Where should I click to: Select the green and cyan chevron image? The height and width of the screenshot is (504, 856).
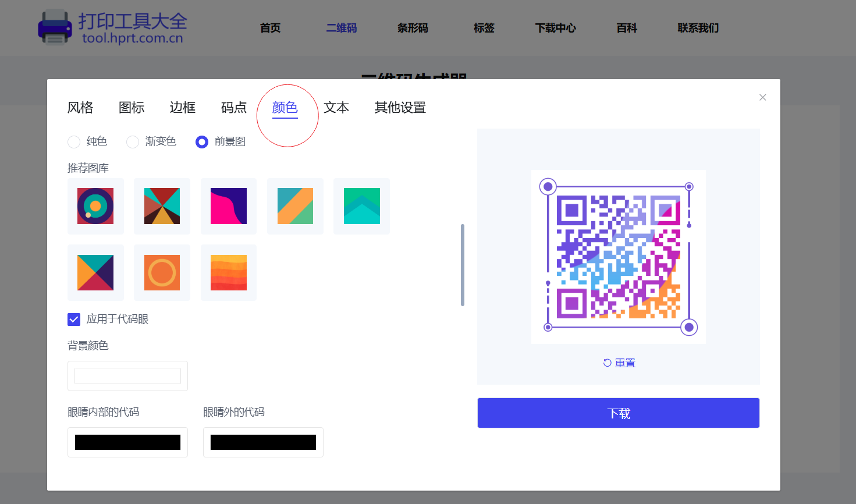tap(361, 206)
